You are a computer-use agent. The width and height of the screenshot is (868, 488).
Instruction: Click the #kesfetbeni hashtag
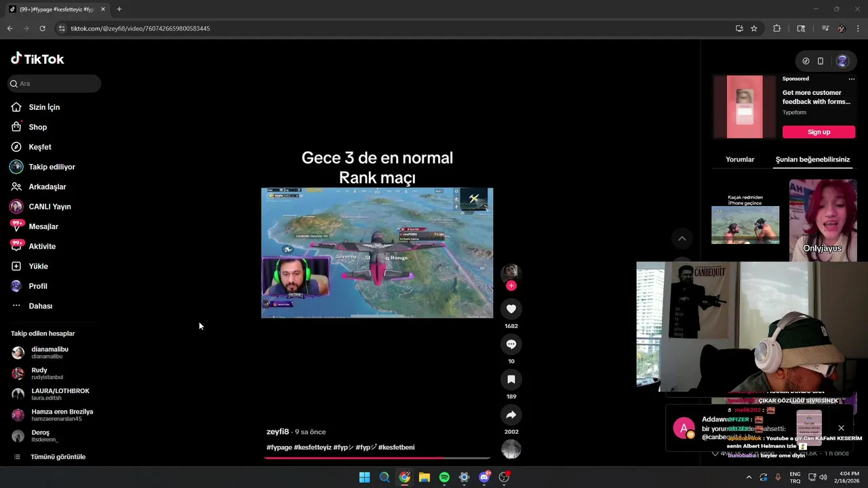[x=397, y=447]
